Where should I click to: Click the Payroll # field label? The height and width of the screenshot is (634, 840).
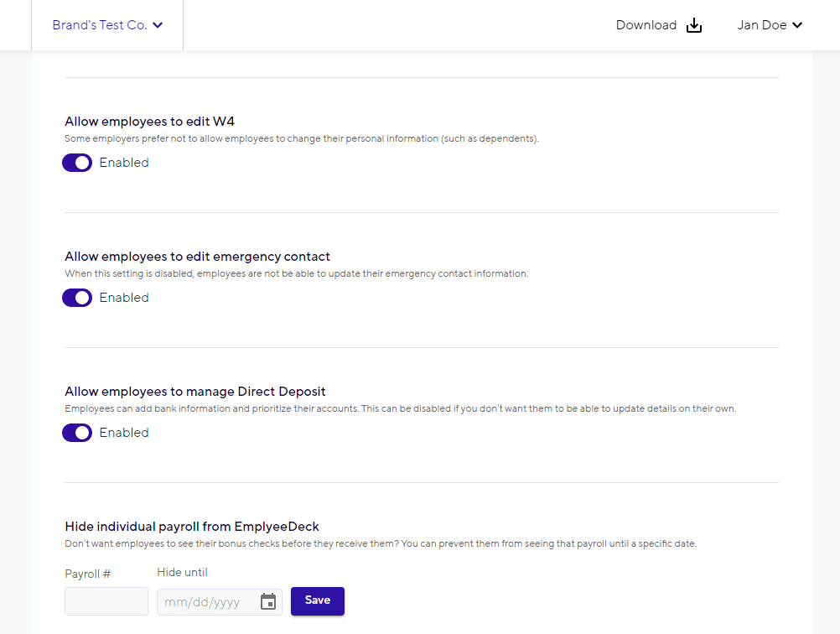88,574
